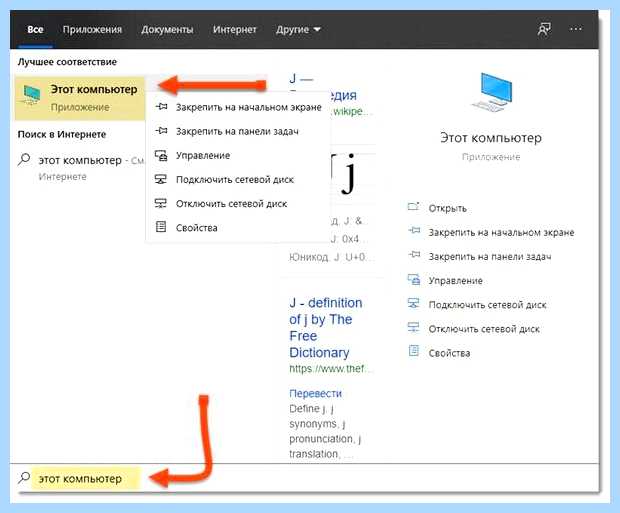This screenshot has height=513, width=620.
Task: Click pin-to-taskbar icon in right pane
Action: 414,255
